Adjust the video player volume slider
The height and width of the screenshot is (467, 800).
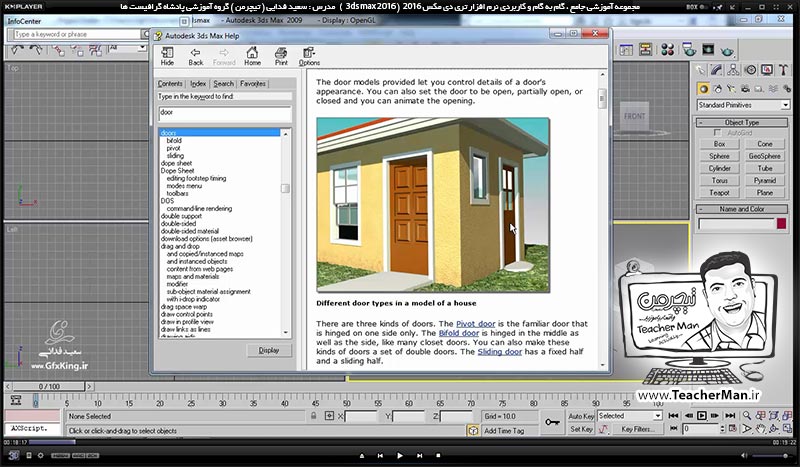[773, 456]
